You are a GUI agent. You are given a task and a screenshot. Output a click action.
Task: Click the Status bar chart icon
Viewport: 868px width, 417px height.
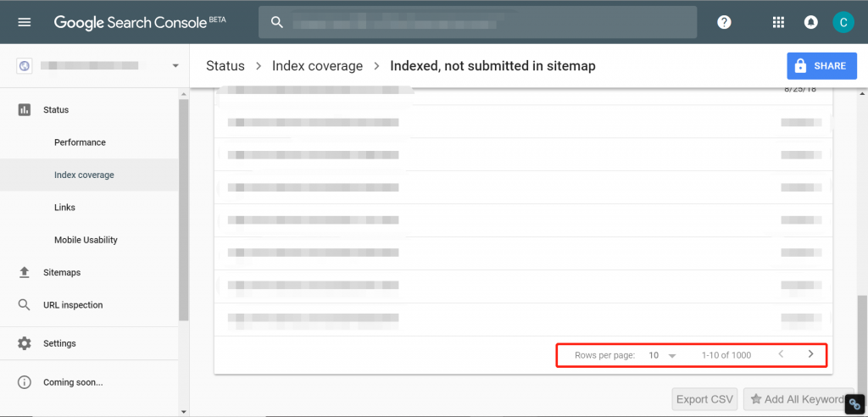point(25,109)
